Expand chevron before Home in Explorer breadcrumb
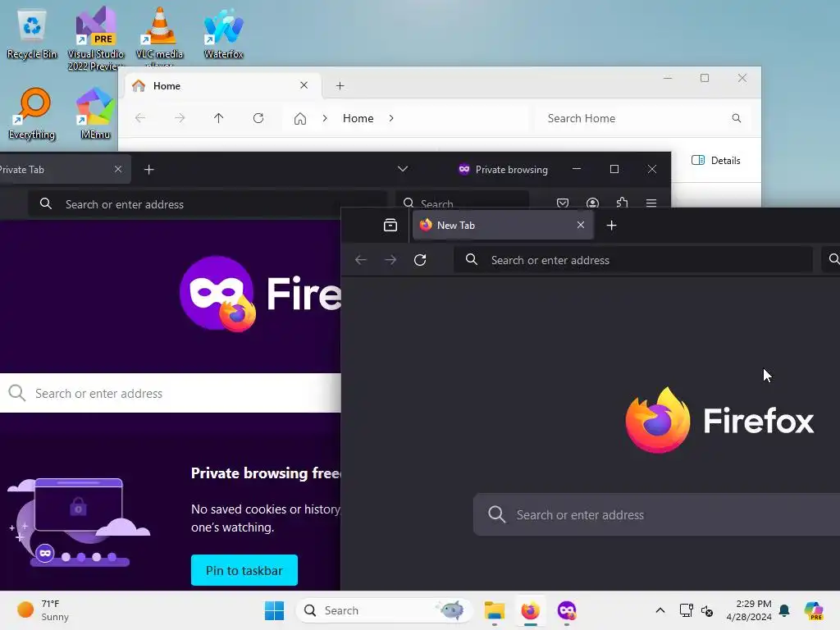The width and height of the screenshot is (840, 630). pos(325,118)
